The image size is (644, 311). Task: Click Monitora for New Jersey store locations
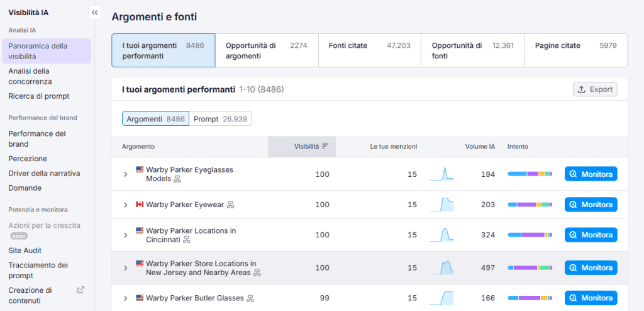(x=591, y=268)
